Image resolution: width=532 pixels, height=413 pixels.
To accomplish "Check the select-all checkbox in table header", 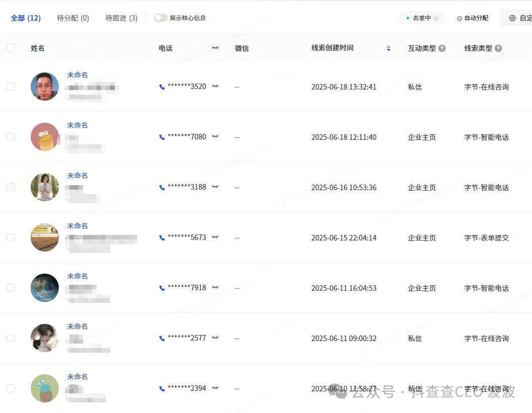I will click(11, 48).
